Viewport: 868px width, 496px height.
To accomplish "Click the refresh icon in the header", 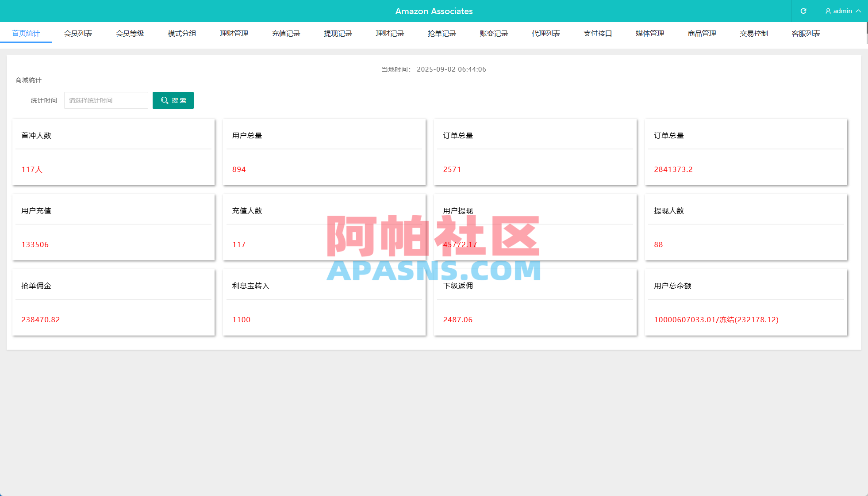I will (x=803, y=11).
